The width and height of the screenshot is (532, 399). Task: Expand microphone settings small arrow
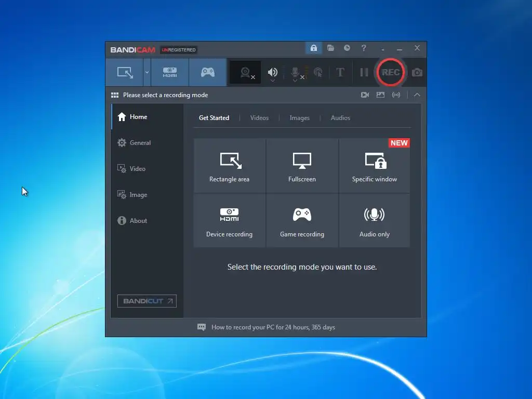[x=295, y=81]
